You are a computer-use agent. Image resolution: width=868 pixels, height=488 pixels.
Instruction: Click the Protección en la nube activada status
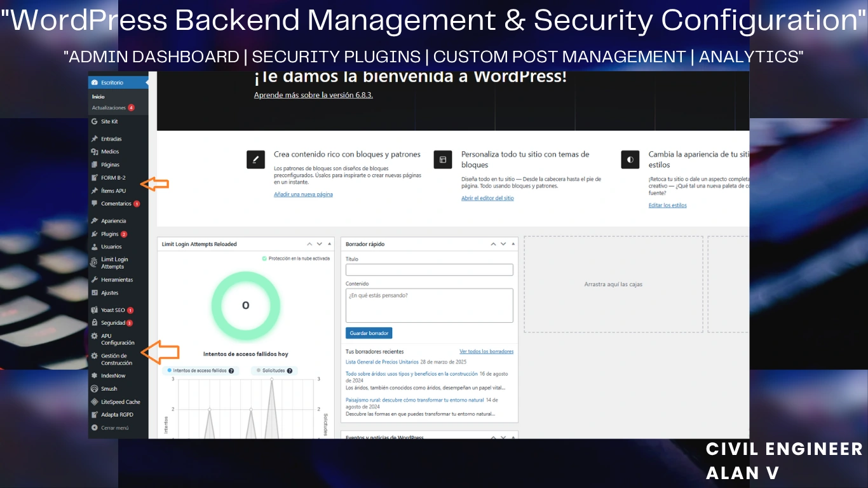pyautogui.click(x=296, y=259)
